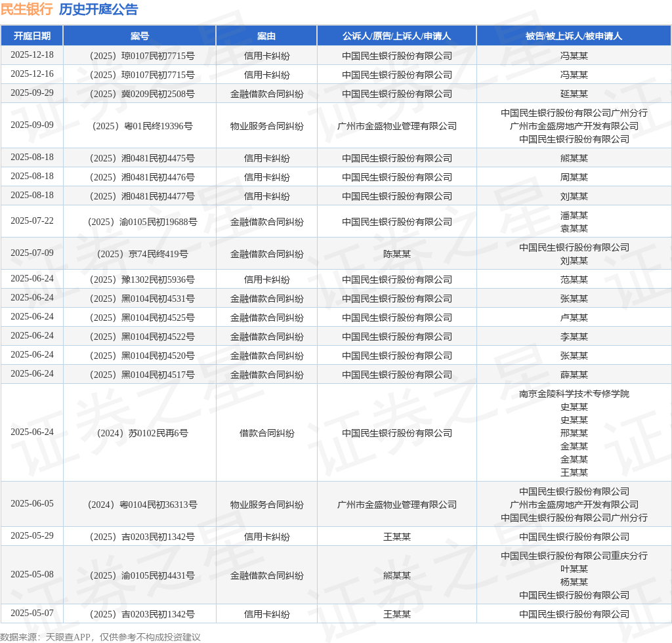Click 广州市金盛物业管理有限公司 in 2025-06-05 row
This screenshot has width=672, height=643.
[x=397, y=505]
